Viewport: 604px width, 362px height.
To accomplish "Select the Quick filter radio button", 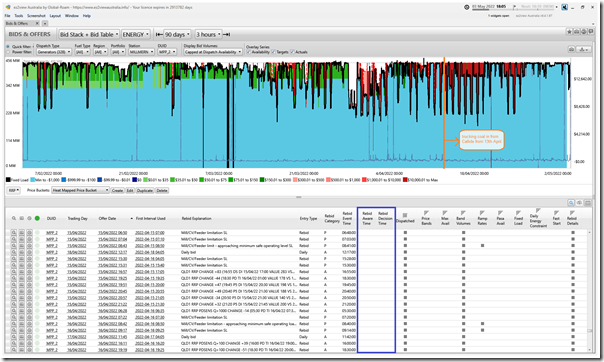I will click(x=8, y=47).
